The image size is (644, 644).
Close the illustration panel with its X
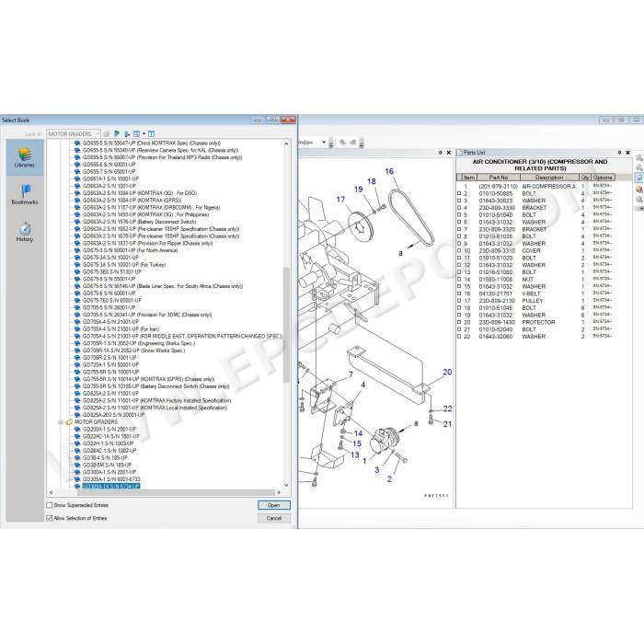449,153
